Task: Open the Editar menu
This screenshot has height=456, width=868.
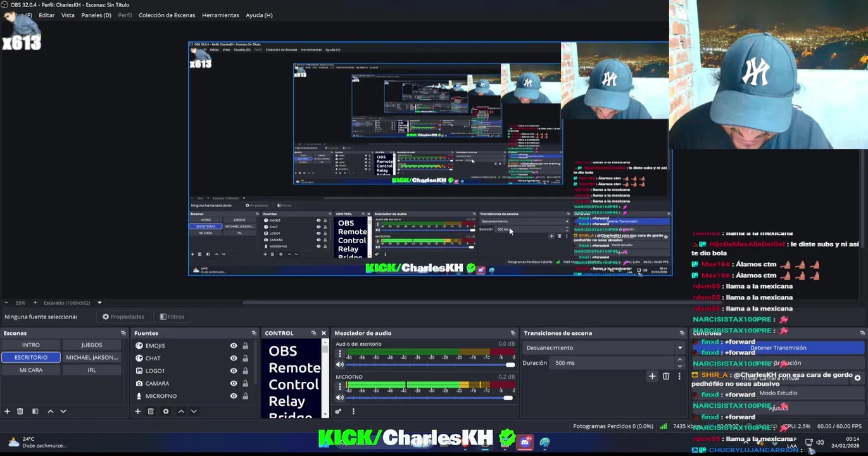Action: pyautogui.click(x=47, y=15)
